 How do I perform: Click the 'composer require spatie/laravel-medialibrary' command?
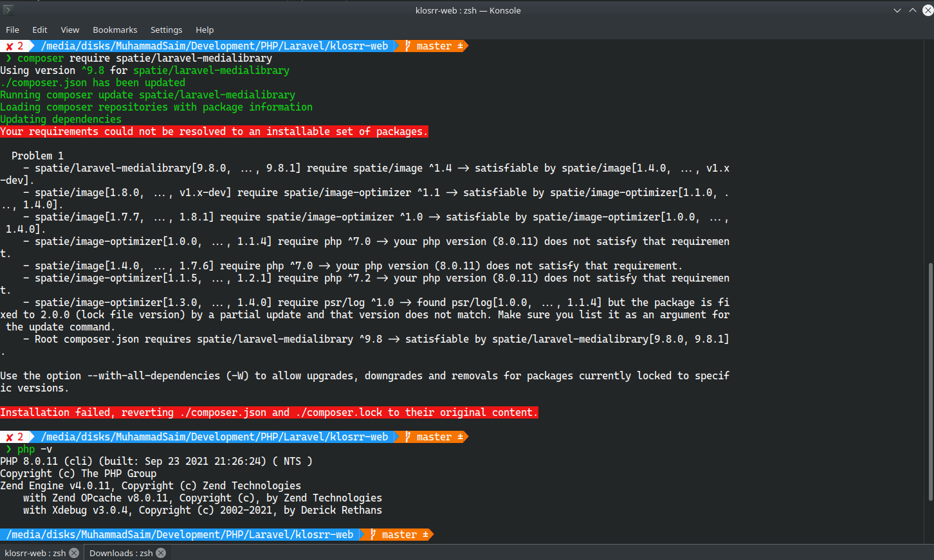click(145, 58)
